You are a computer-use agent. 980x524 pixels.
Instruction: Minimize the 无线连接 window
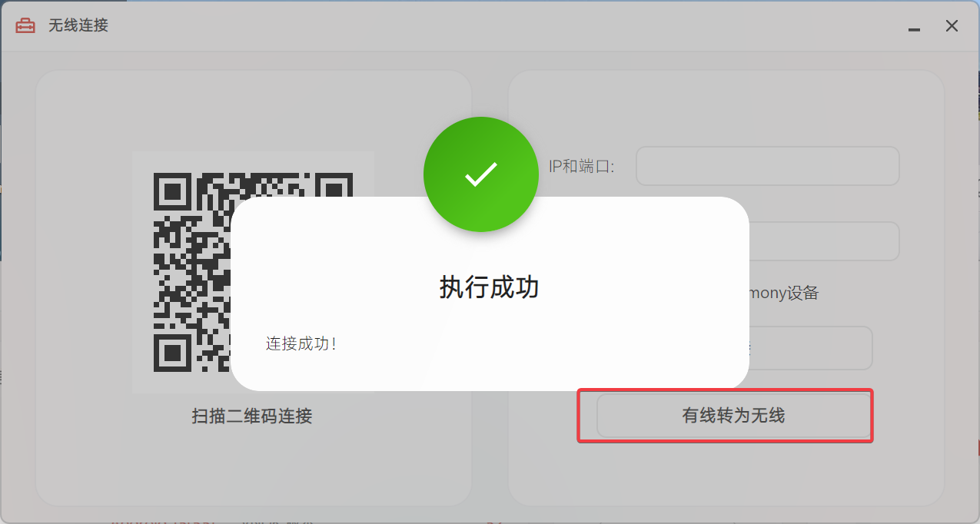[914, 26]
